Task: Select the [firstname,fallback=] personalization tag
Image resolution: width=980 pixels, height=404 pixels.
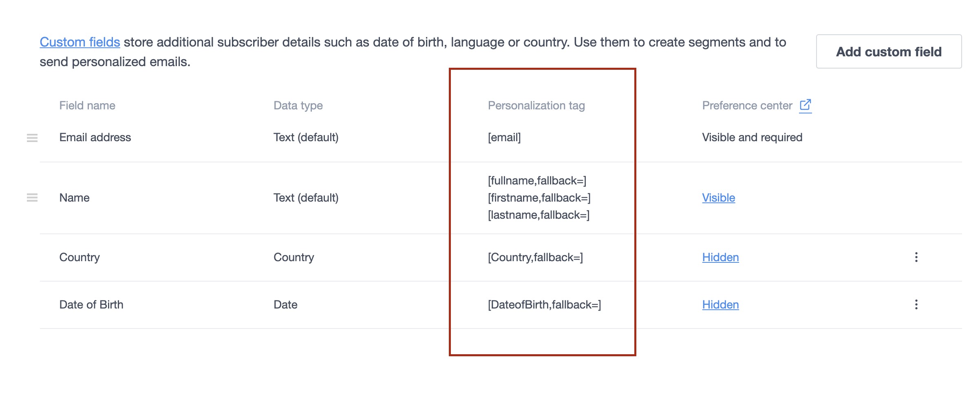Action: click(x=539, y=198)
